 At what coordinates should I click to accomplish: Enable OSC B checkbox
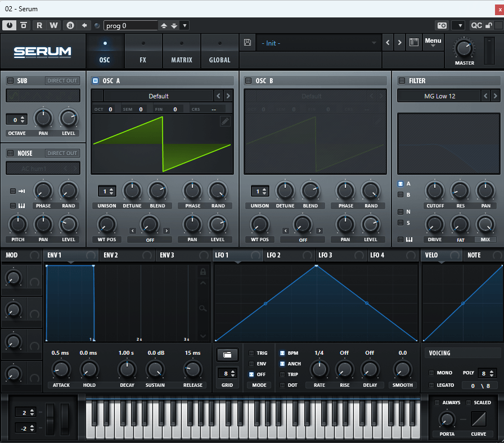[x=249, y=80]
